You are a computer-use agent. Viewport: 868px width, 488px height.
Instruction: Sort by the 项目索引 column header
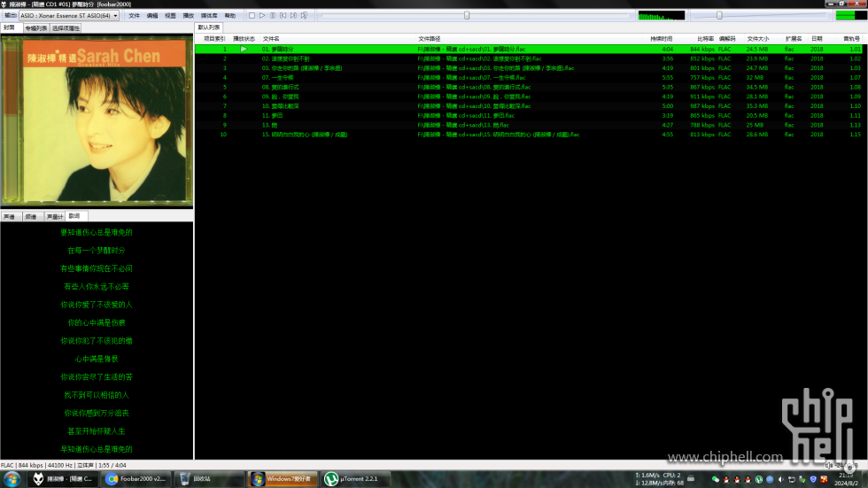point(213,39)
